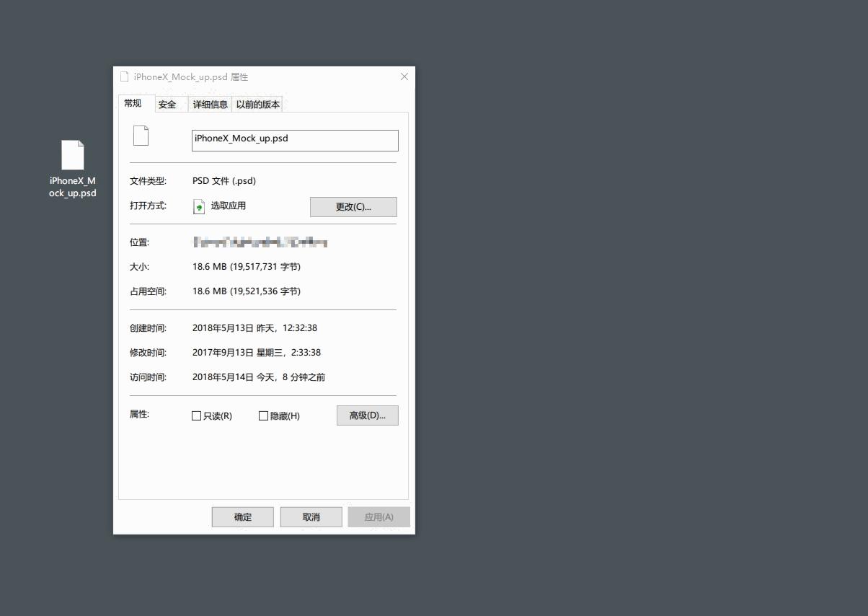Confirm changes with the 确定 button
868x616 pixels.
click(x=242, y=516)
